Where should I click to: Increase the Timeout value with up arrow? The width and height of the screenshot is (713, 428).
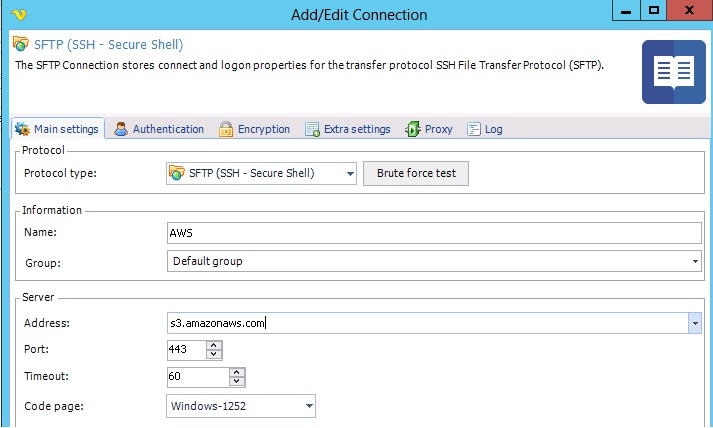(237, 373)
